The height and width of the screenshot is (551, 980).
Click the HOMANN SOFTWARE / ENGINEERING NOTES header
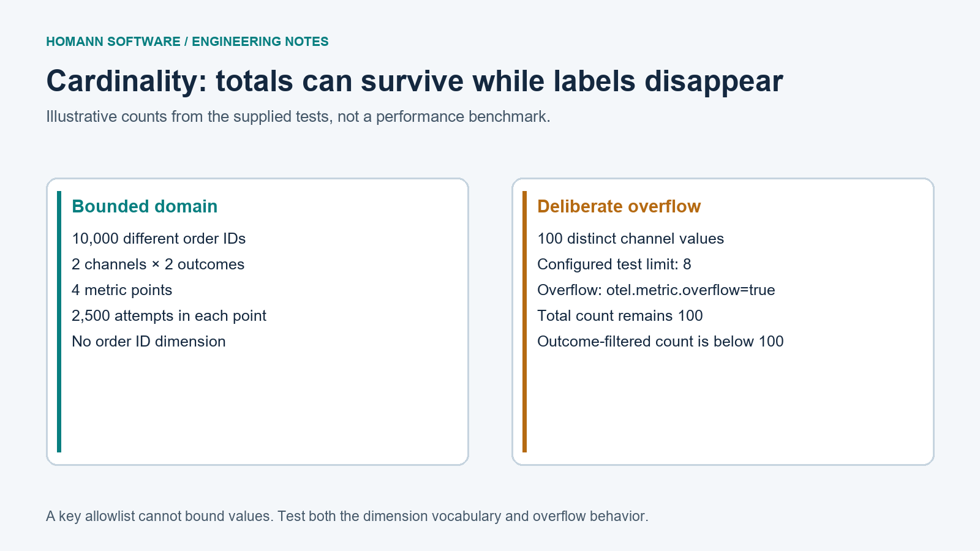[187, 42]
